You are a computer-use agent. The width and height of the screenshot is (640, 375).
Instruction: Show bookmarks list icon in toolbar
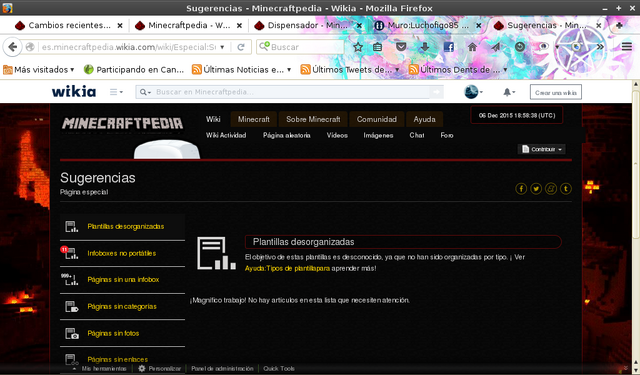click(378, 47)
